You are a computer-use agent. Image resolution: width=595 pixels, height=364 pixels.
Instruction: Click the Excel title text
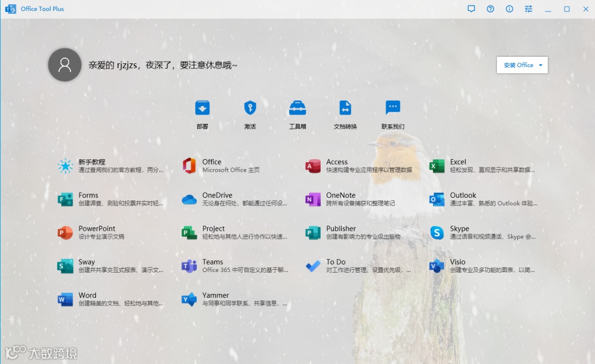458,162
